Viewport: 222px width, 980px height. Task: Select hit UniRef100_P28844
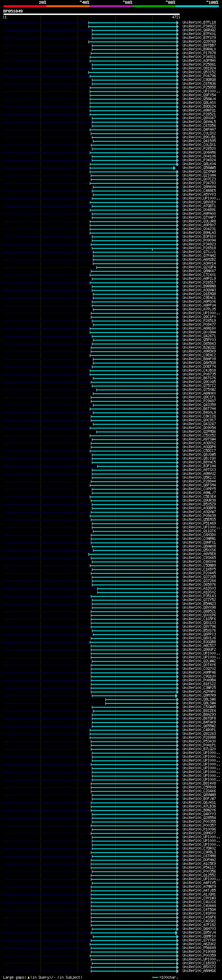pos(199,481)
